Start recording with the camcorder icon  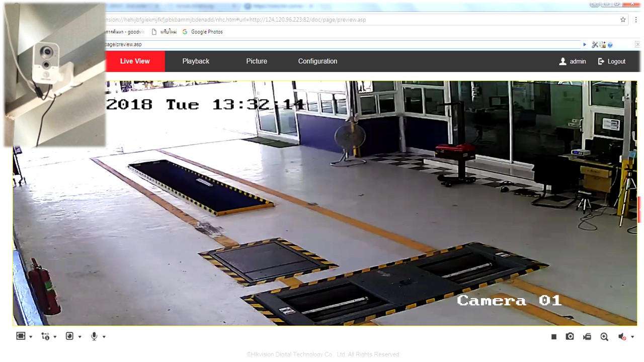(x=587, y=337)
